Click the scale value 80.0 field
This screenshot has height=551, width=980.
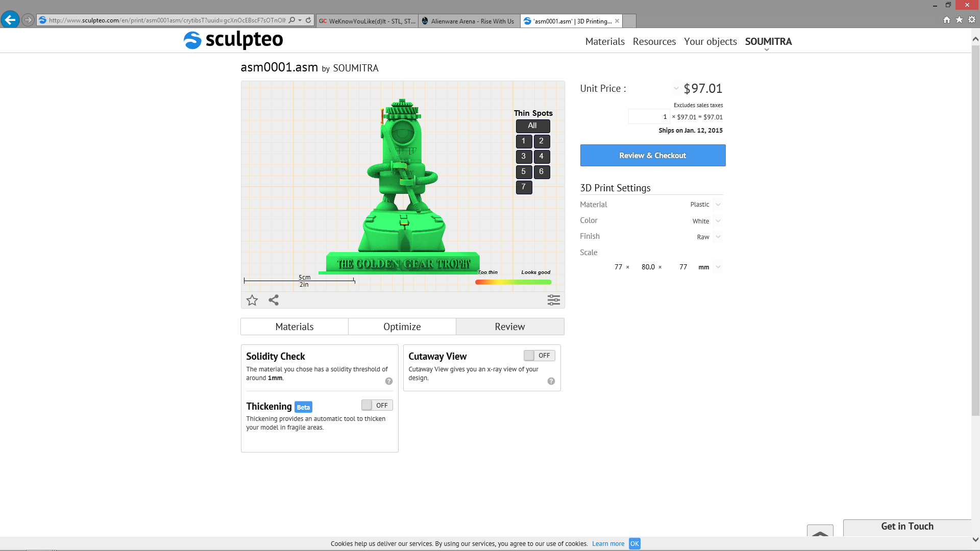pos(648,267)
